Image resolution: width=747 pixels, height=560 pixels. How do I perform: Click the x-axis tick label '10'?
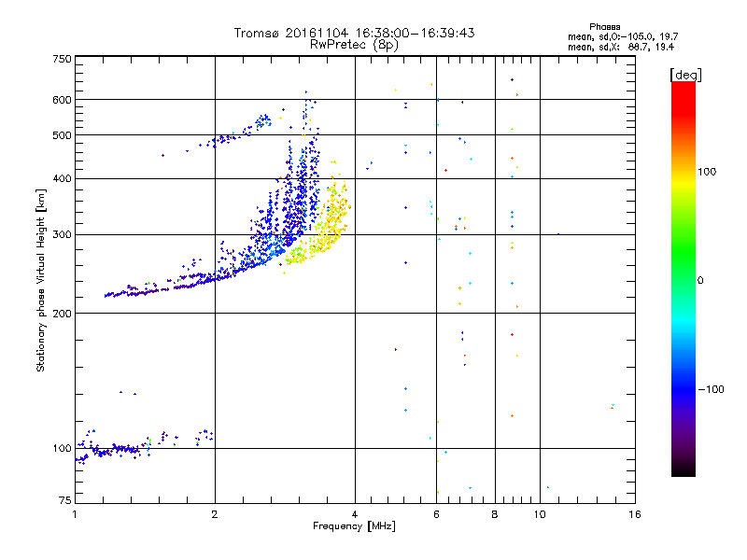(540, 514)
